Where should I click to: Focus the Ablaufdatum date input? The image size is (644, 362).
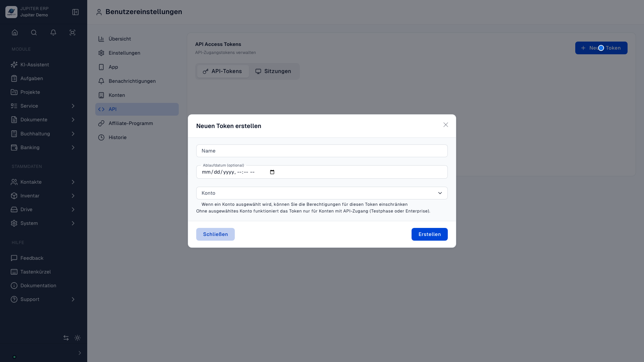[322, 172]
